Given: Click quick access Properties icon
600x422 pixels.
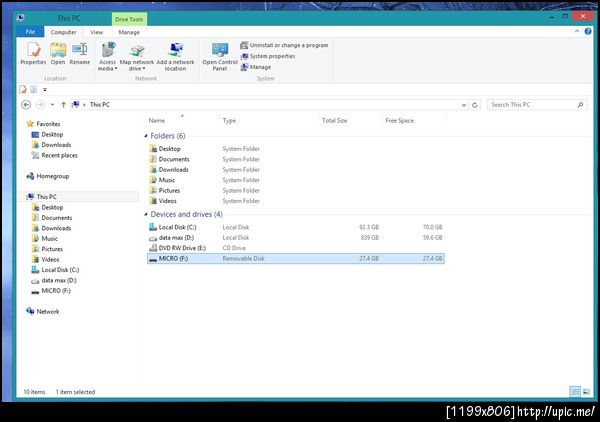Looking at the screenshot, I should 23,90.
